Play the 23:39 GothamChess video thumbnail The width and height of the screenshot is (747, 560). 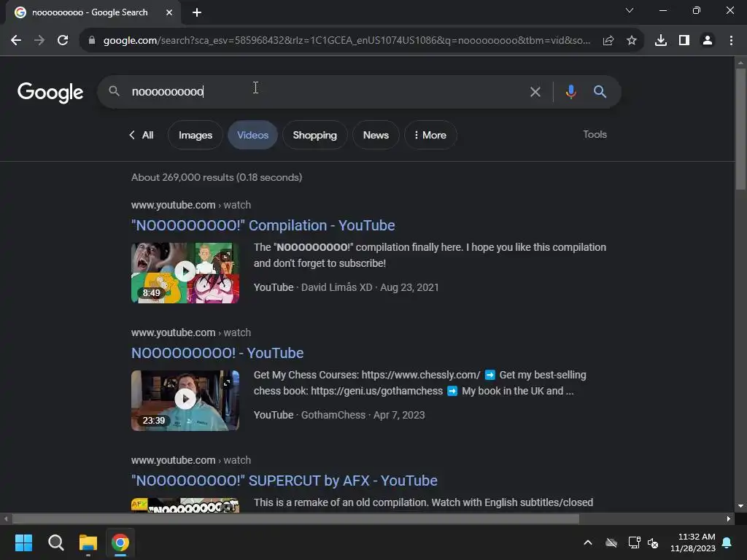pos(185,400)
